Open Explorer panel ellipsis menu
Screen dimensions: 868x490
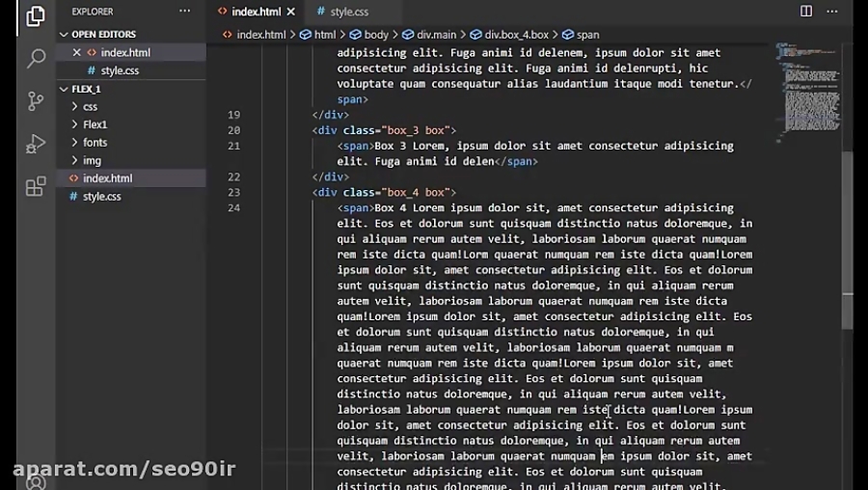click(x=184, y=12)
